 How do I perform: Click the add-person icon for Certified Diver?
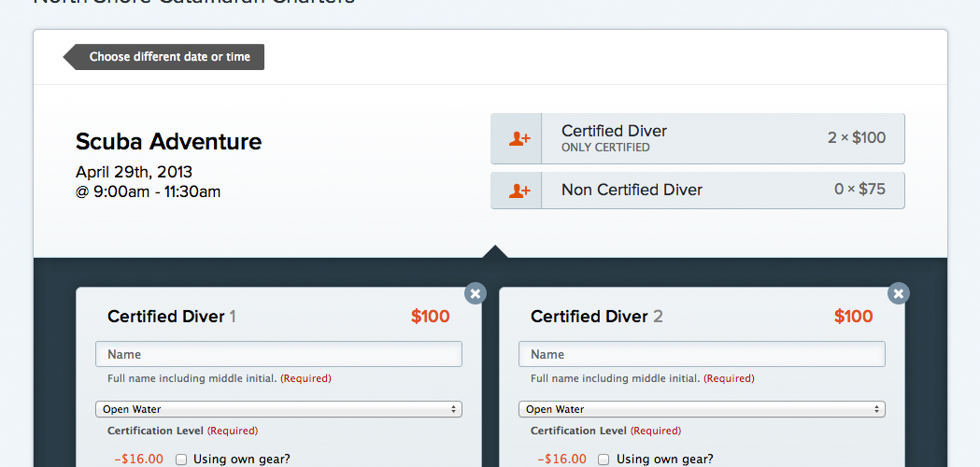[518, 139]
